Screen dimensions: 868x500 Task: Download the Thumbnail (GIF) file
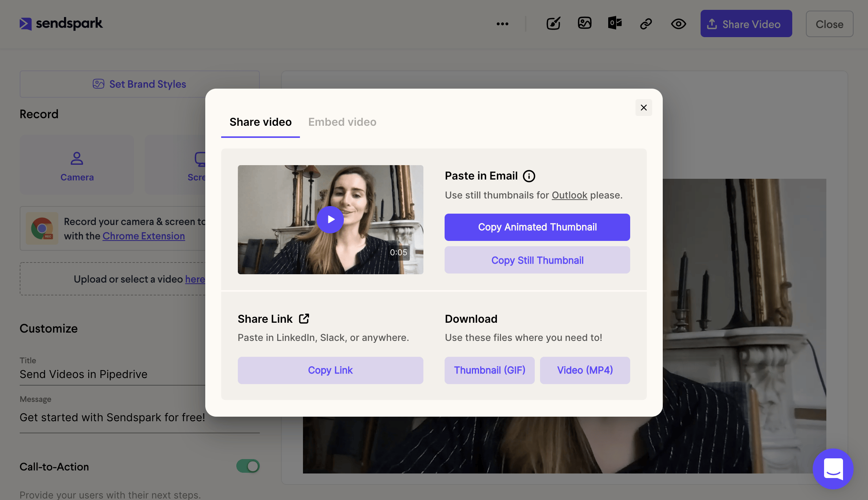pos(490,370)
